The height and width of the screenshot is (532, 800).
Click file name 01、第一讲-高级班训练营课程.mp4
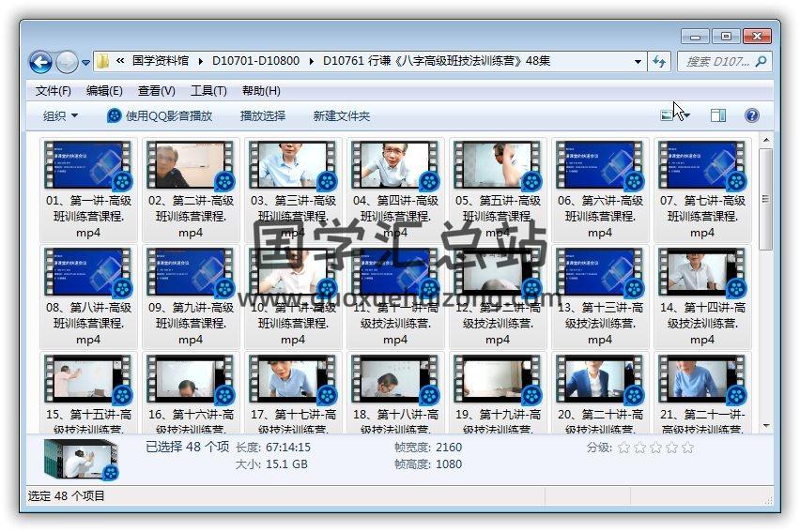[x=88, y=216]
